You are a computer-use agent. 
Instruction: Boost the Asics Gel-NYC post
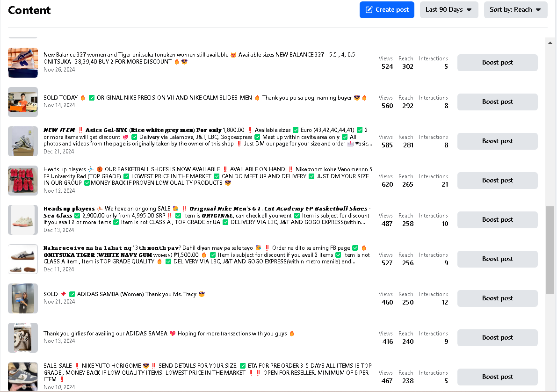click(x=497, y=141)
